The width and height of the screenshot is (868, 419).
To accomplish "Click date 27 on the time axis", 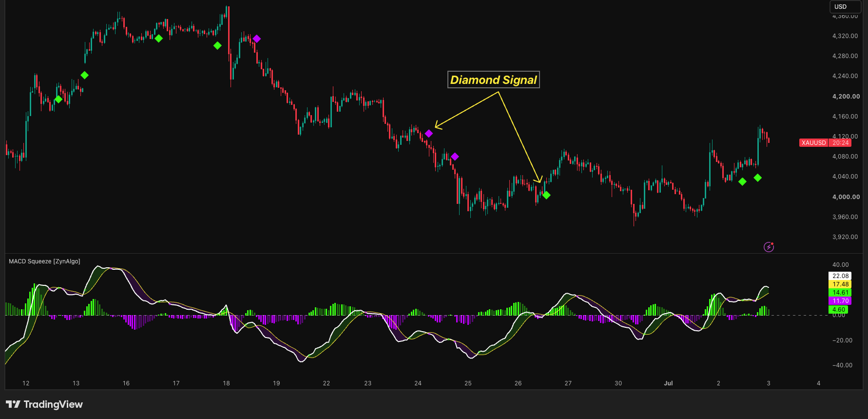I will pos(568,383).
